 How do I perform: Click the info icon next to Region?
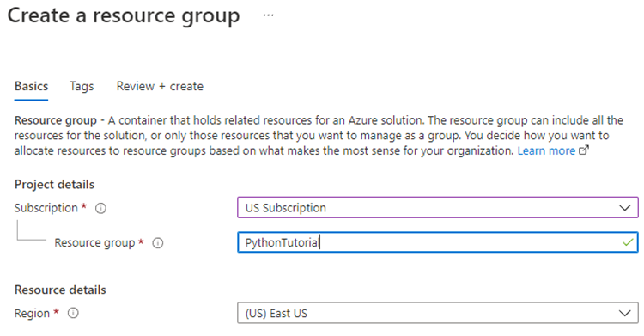(73, 314)
